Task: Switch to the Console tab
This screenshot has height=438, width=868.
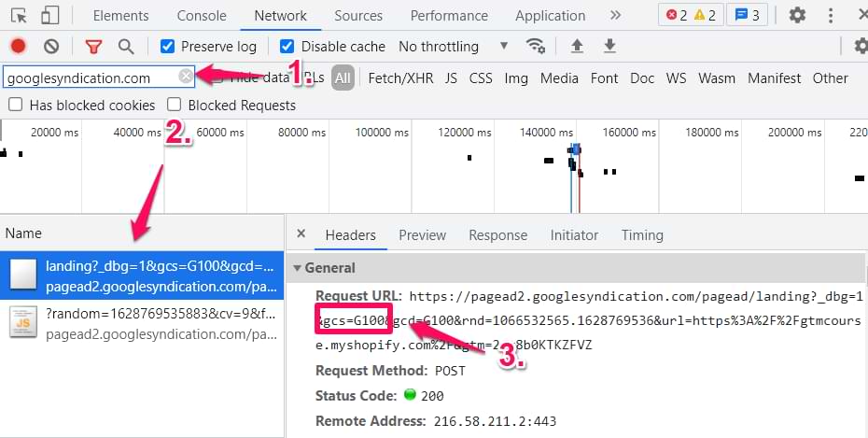Action: 202,15
